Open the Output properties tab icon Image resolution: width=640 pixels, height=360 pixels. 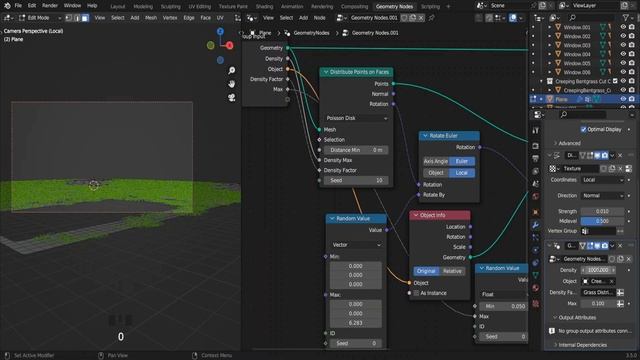click(x=536, y=158)
